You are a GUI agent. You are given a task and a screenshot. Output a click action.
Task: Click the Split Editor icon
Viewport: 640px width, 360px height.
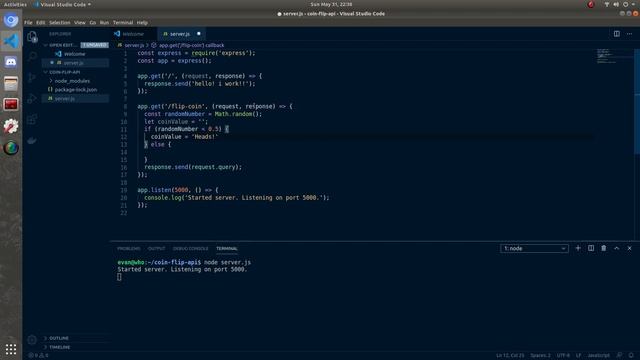pos(617,34)
